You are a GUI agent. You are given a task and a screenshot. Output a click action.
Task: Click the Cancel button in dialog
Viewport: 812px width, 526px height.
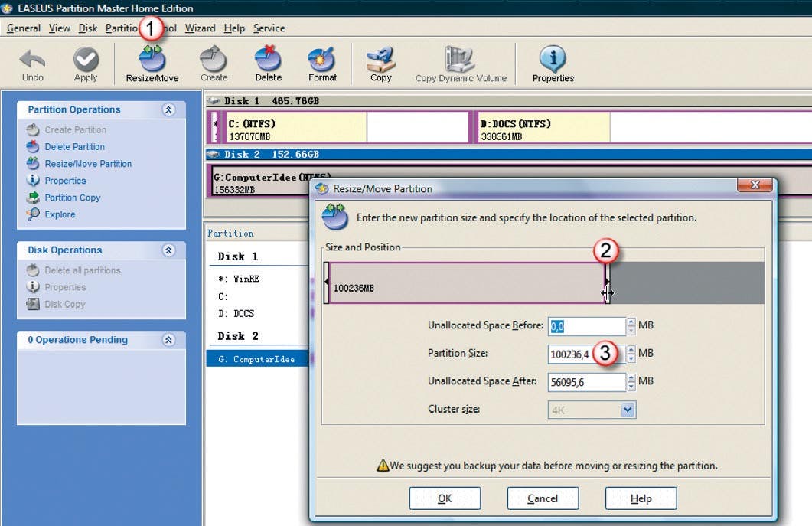pos(542,498)
